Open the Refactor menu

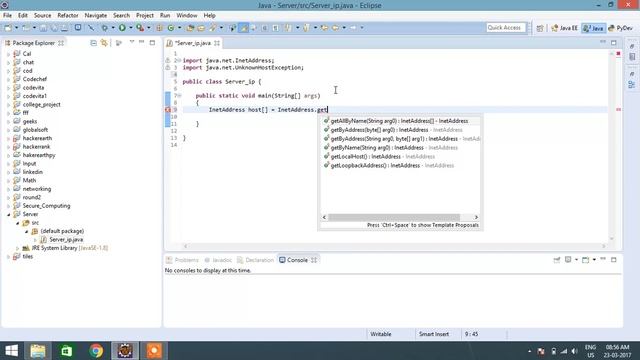pos(68,16)
